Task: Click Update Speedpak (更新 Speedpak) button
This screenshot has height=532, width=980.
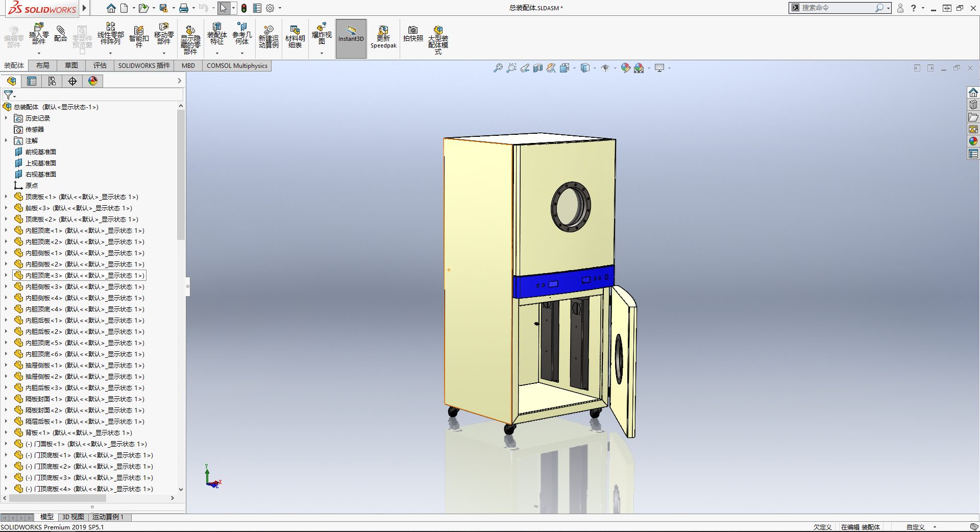Action: pos(383,37)
